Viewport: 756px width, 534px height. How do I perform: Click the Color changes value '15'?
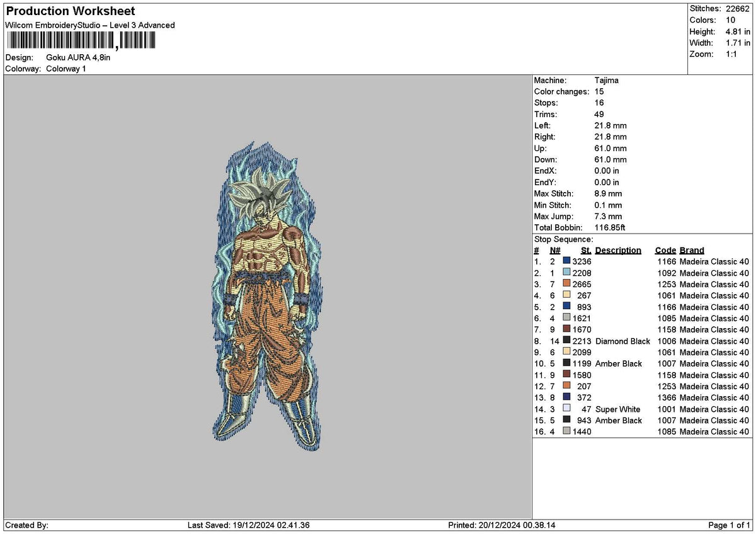tap(599, 92)
